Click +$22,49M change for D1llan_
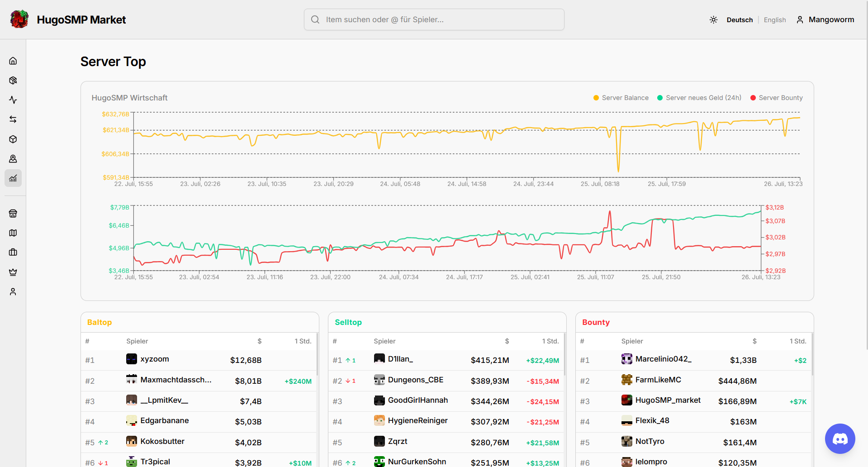The width and height of the screenshot is (868, 467). coord(542,361)
